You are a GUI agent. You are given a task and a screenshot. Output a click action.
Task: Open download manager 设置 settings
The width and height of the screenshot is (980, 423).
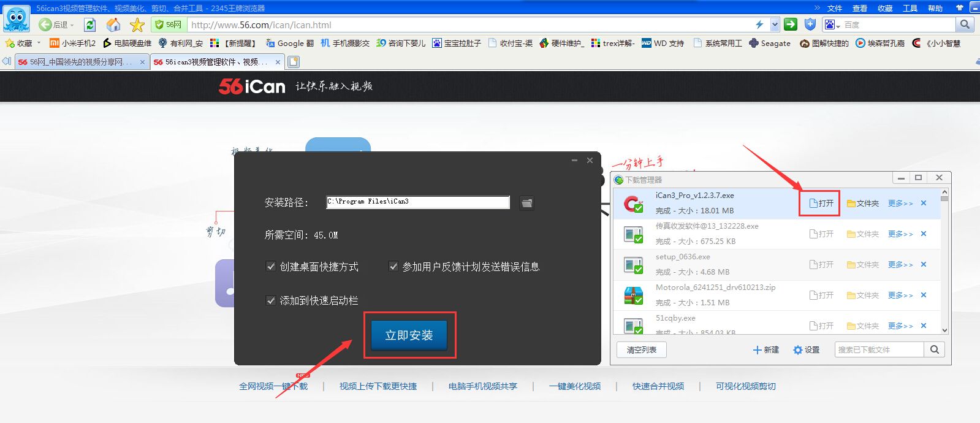point(806,349)
